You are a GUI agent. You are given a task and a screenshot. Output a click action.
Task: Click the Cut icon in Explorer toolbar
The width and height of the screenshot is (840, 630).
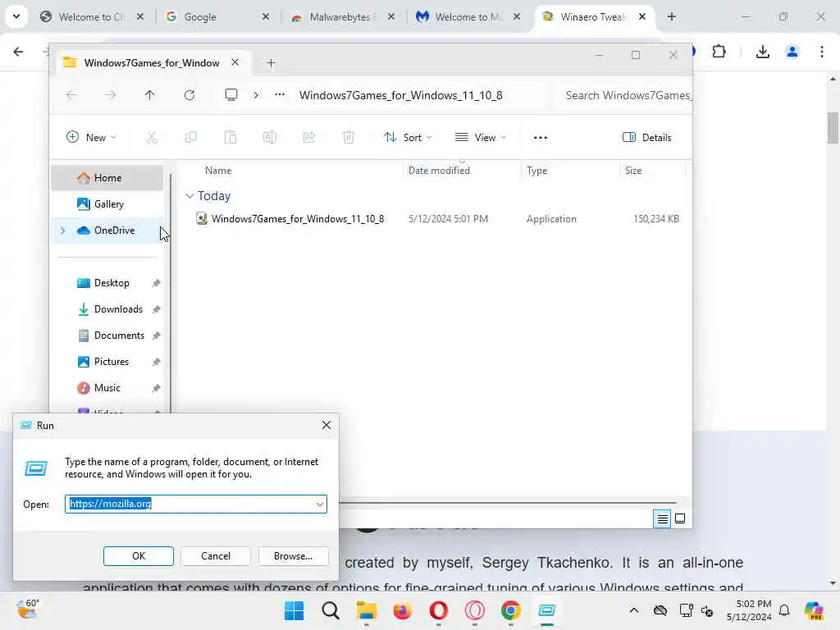click(x=152, y=138)
